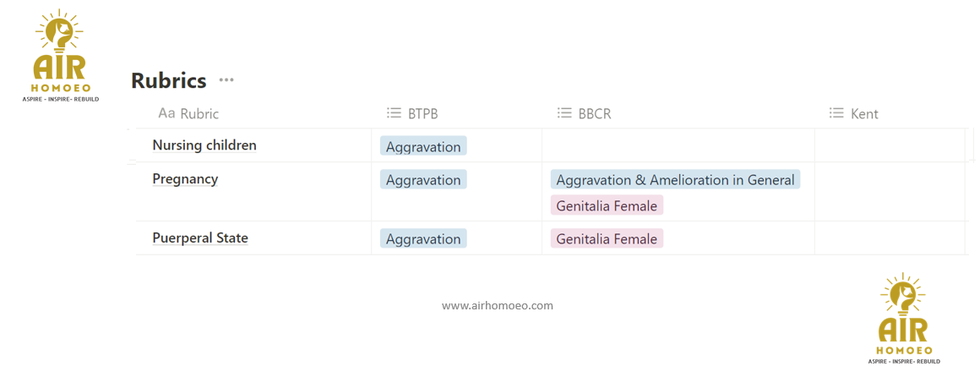
Task: Click the empty Kent cell for Pregnancy
Action: point(890,192)
